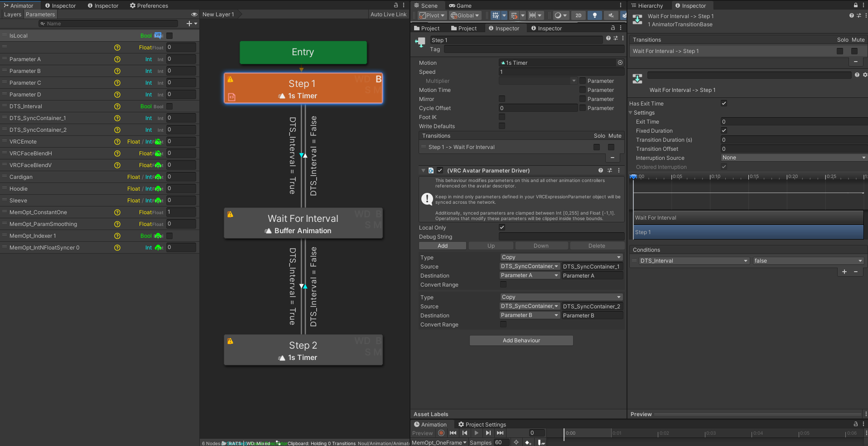Switch to the Game tab

pyautogui.click(x=460, y=5)
